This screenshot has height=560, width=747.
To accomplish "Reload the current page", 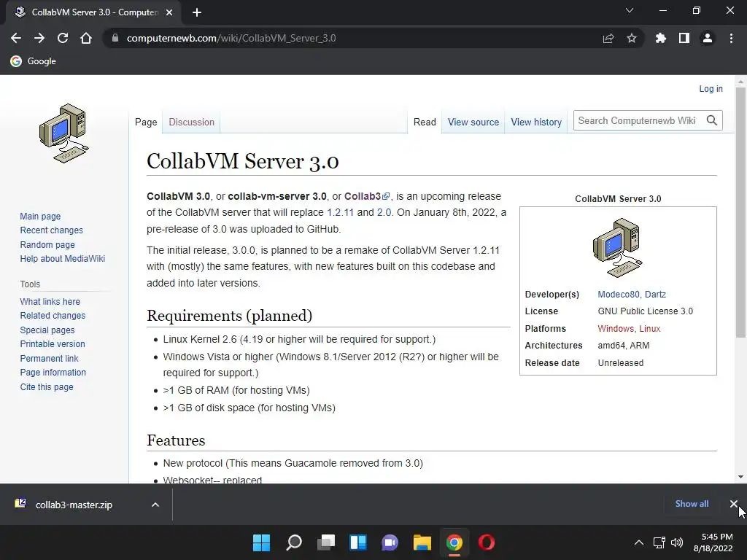I will click(x=63, y=38).
